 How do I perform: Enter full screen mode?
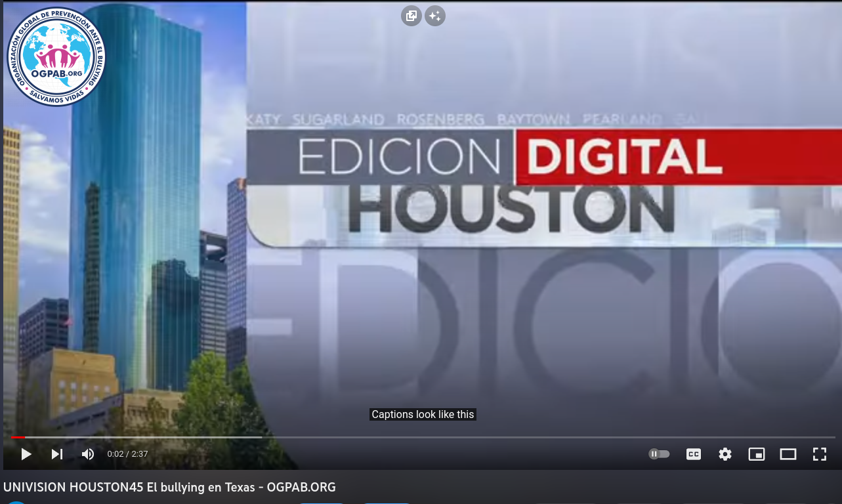pyautogui.click(x=820, y=454)
